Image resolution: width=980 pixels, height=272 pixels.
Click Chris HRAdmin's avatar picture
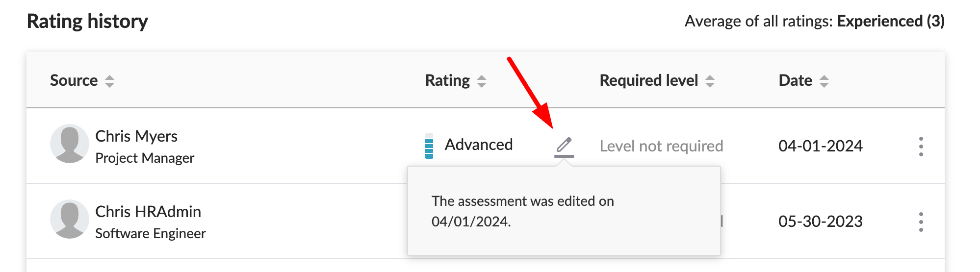coord(70,219)
